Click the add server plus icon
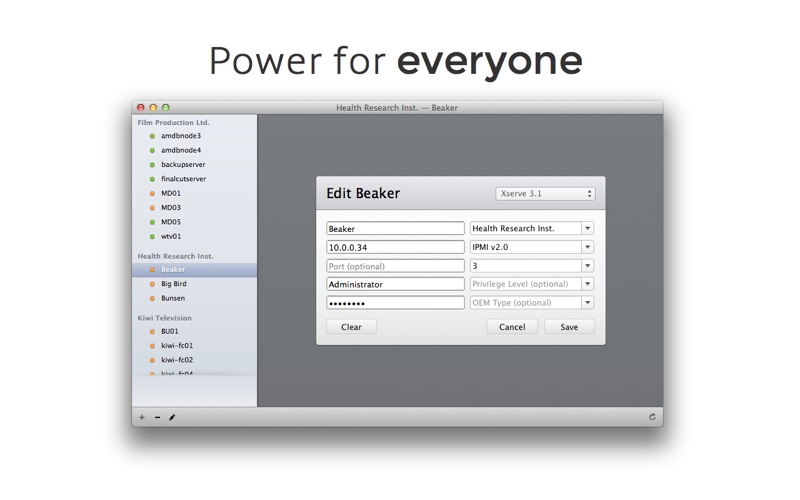The width and height of the screenshot is (800, 500). pyautogui.click(x=142, y=417)
